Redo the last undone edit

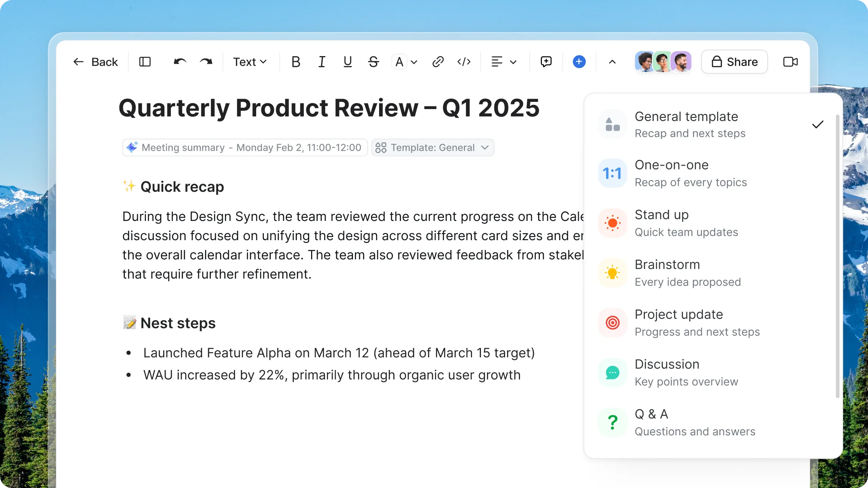[x=206, y=62]
